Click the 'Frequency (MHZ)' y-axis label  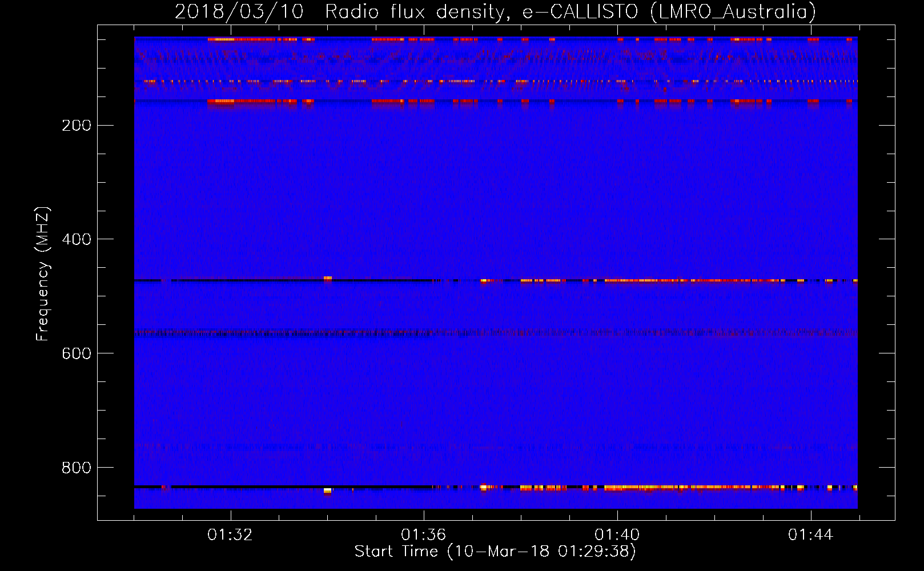[x=43, y=274]
